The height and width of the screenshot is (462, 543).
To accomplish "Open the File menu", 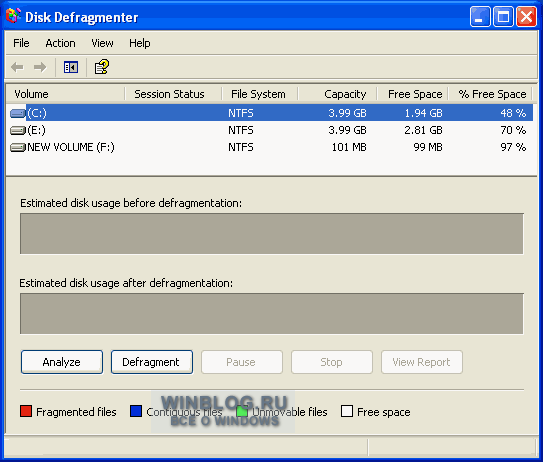I will pyautogui.click(x=21, y=43).
